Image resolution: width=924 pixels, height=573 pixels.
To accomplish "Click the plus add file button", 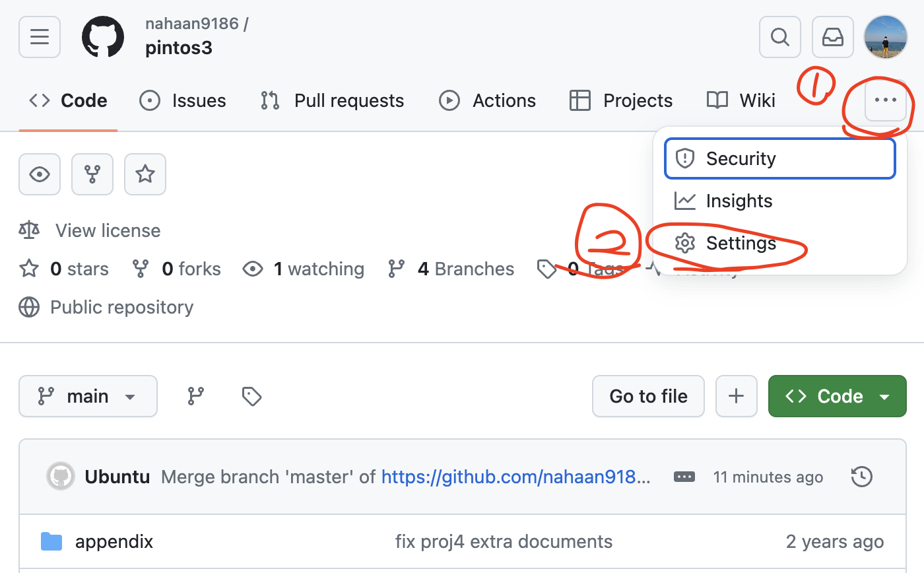I will (x=736, y=396).
